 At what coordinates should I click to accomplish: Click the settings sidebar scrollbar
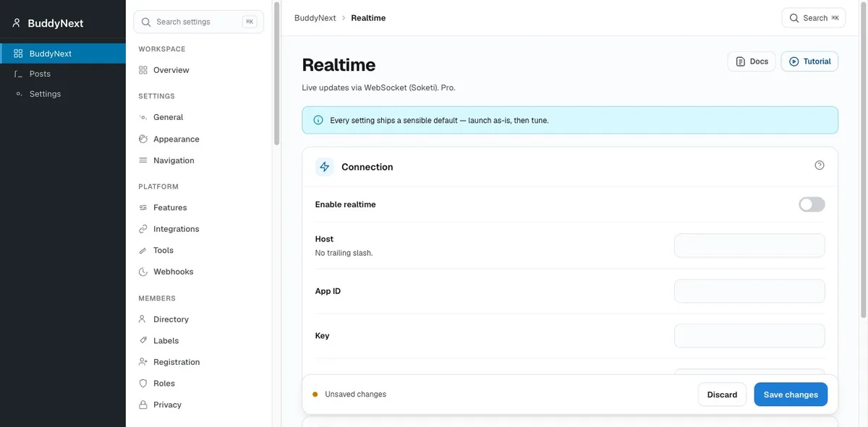point(276,73)
